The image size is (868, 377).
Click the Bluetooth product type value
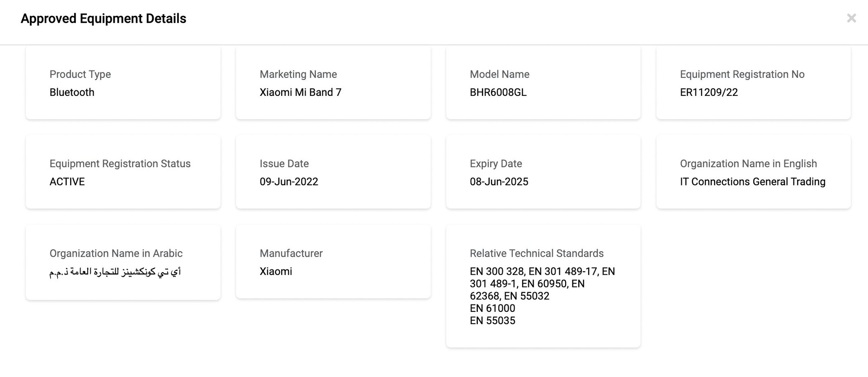click(x=72, y=92)
